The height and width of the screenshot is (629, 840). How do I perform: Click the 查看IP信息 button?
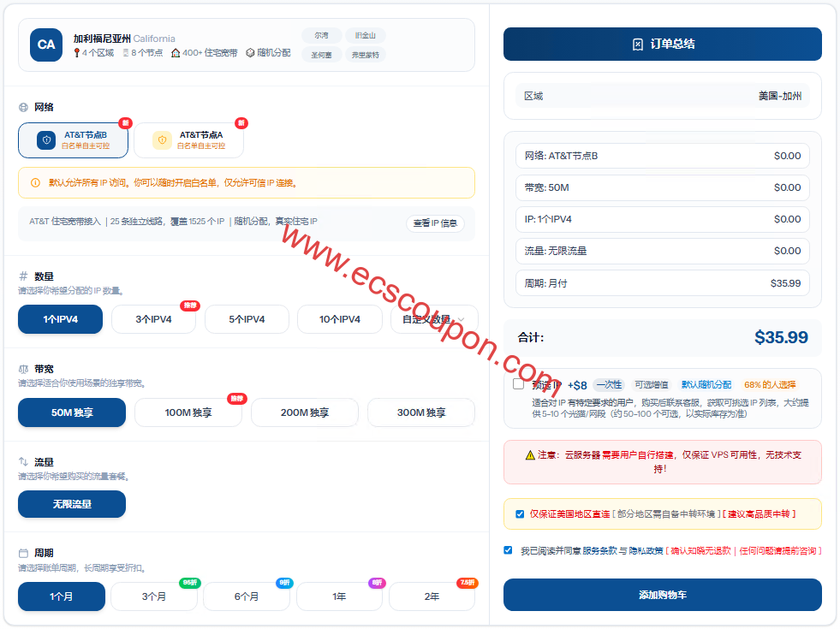[435, 223]
